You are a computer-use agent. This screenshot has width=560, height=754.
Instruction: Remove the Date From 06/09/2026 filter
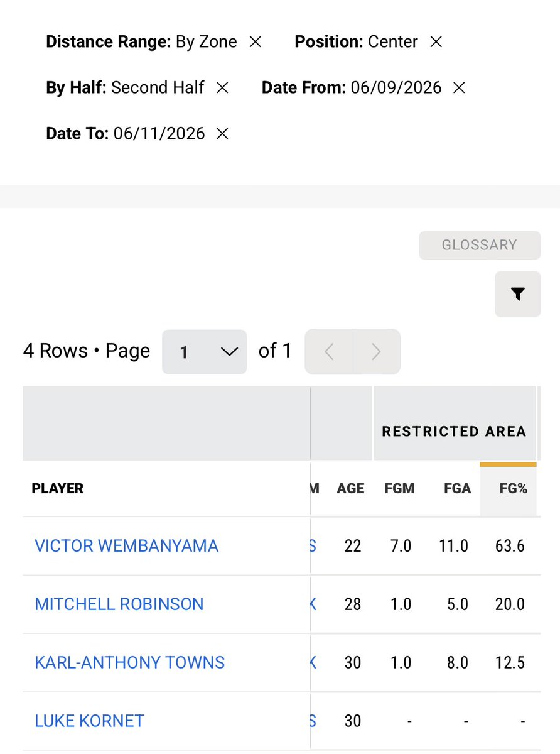click(459, 88)
